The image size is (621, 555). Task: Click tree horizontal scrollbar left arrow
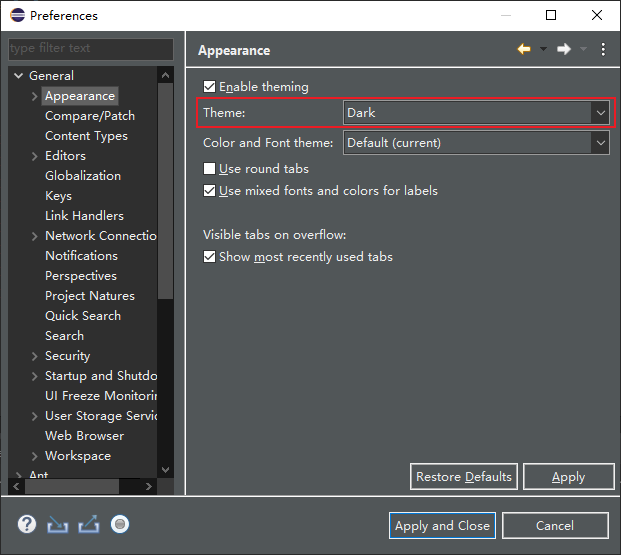tap(16, 486)
